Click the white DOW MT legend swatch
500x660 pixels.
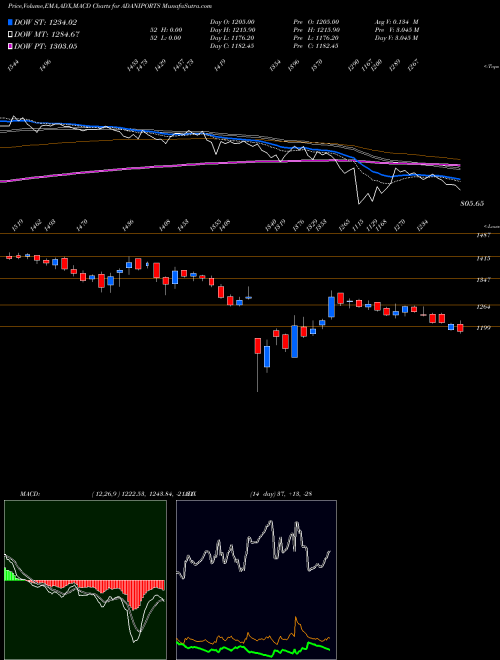[x=10, y=34]
